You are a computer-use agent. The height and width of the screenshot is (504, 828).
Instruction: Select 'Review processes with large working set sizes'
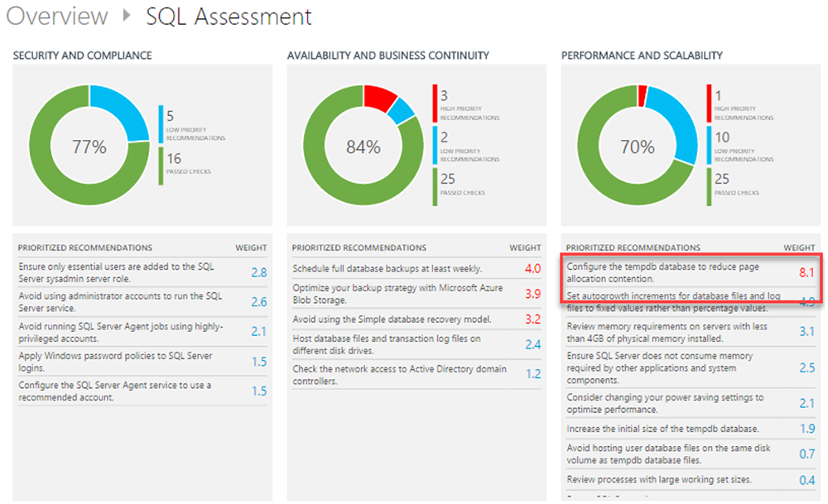[x=659, y=479]
